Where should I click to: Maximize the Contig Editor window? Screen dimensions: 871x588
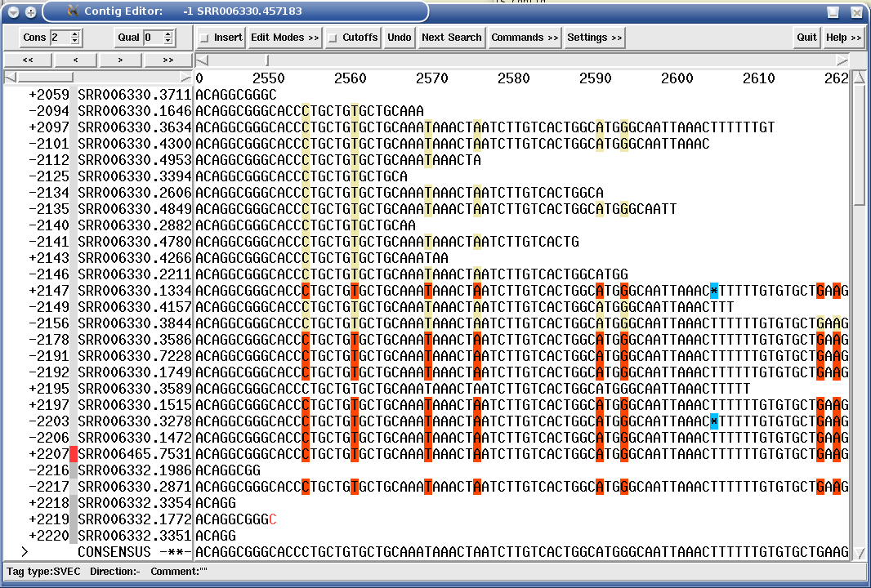coord(833,11)
